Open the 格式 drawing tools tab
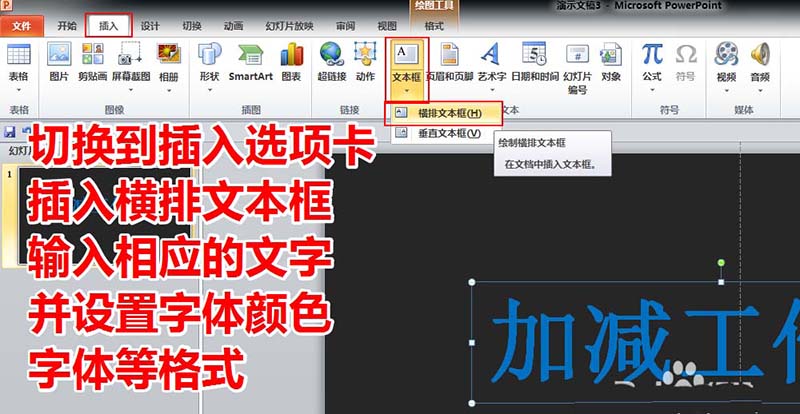Image resolution: width=800 pixels, height=414 pixels. coord(434,26)
